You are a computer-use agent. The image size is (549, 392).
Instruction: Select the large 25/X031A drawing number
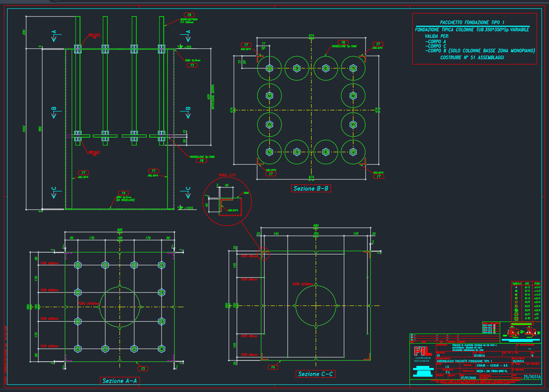(532, 377)
